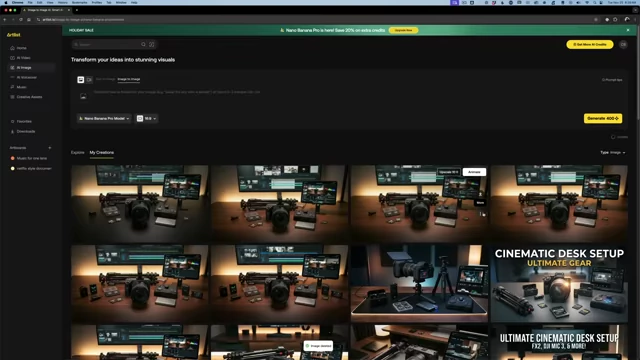Switch to the Text to Image tab
This screenshot has height=360, width=640.
105,79
